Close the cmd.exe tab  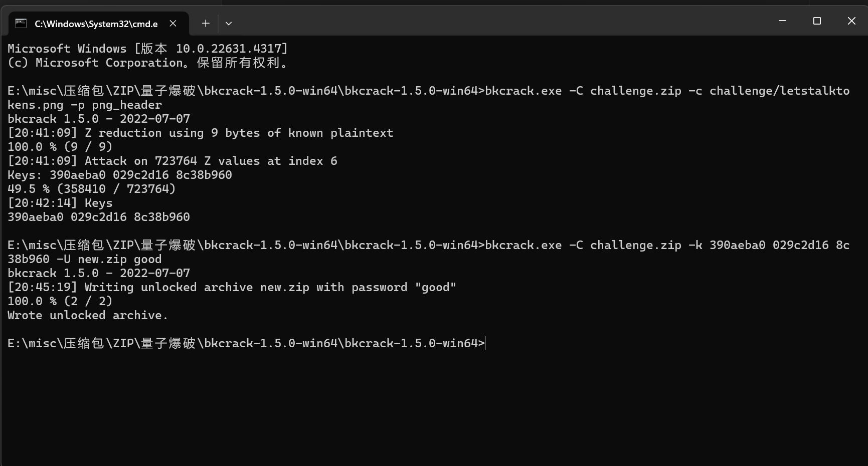[173, 23]
